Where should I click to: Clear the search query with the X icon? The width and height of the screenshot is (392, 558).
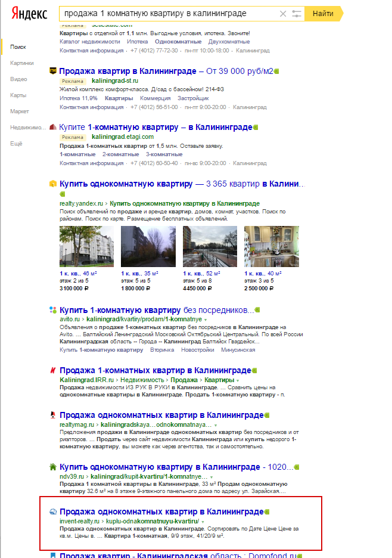pos(283,14)
